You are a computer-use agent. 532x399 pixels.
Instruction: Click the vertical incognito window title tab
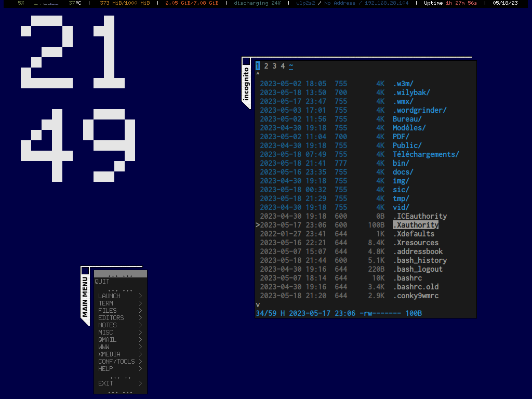(246, 84)
